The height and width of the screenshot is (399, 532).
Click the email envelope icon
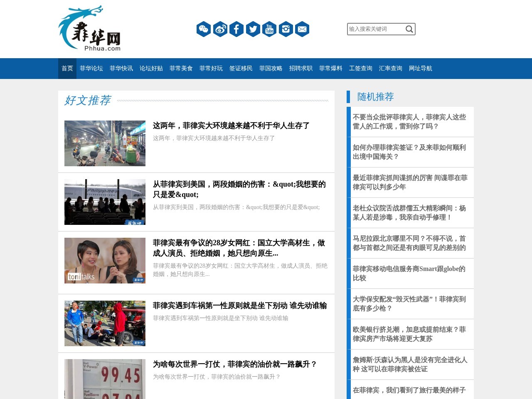pyautogui.click(x=302, y=29)
